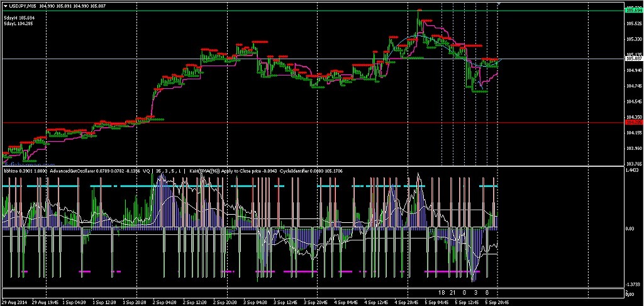This screenshot has width=644, height=306.
Task: Click the 104.155 price axis label
Action: (x=634, y=132)
